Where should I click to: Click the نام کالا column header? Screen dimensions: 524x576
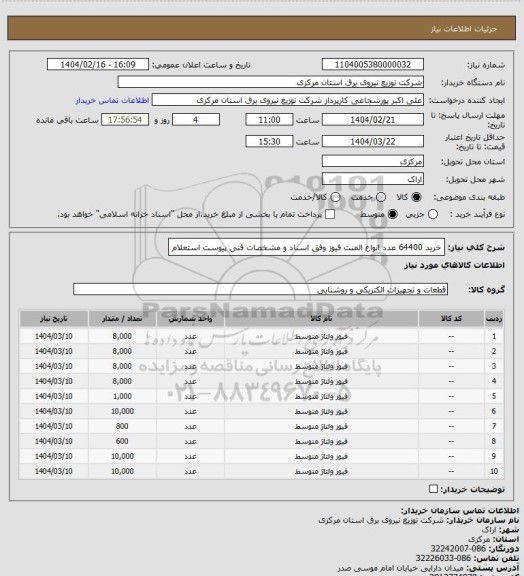[x=321, y=319]
